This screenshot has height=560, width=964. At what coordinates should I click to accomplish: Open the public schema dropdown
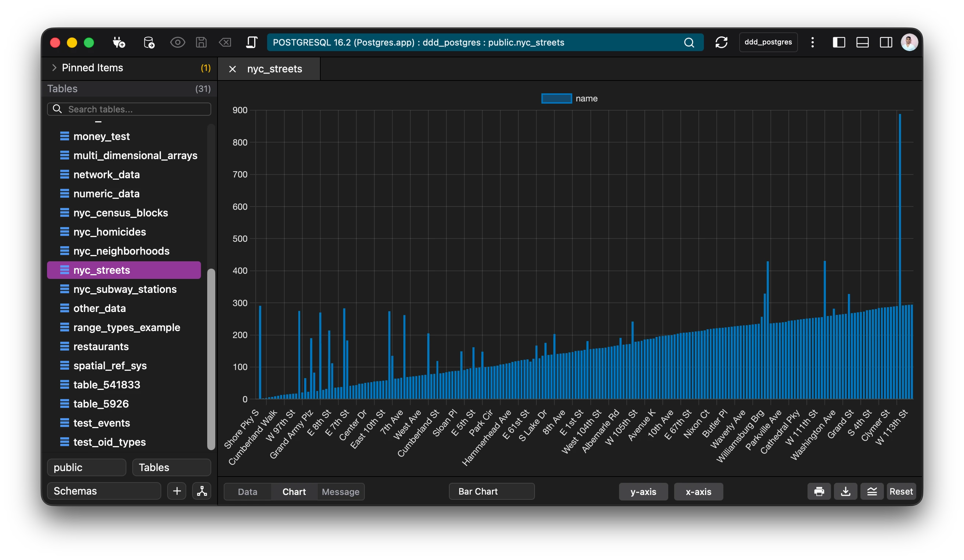[x=86, y=467]
